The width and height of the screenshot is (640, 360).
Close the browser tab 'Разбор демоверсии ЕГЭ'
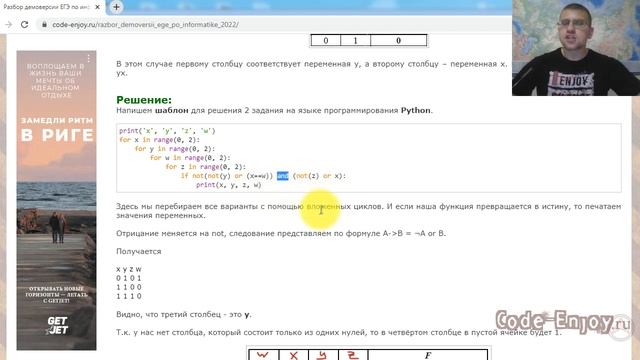coord(97,7)
